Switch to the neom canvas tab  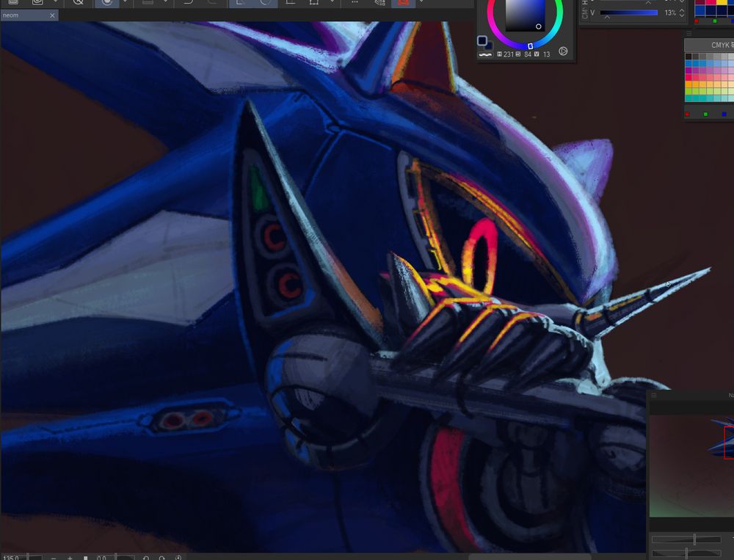pyautogui.click(x=22, y=15)
